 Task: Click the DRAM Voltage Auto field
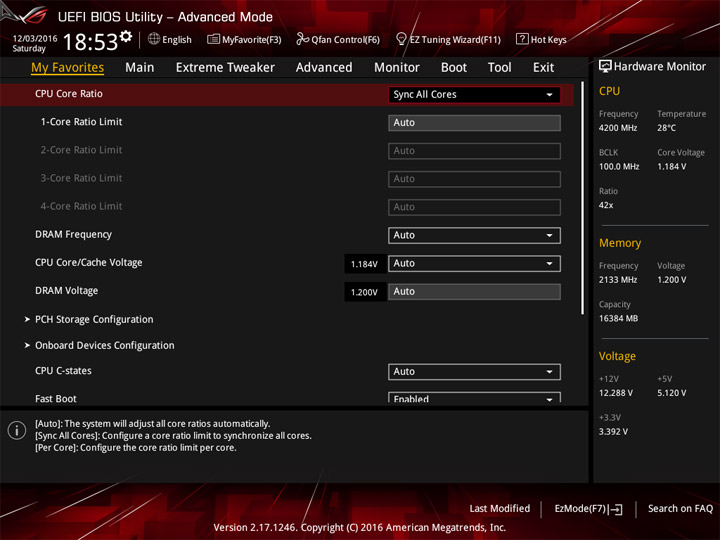pyautogui.click(x=474, y=292)
